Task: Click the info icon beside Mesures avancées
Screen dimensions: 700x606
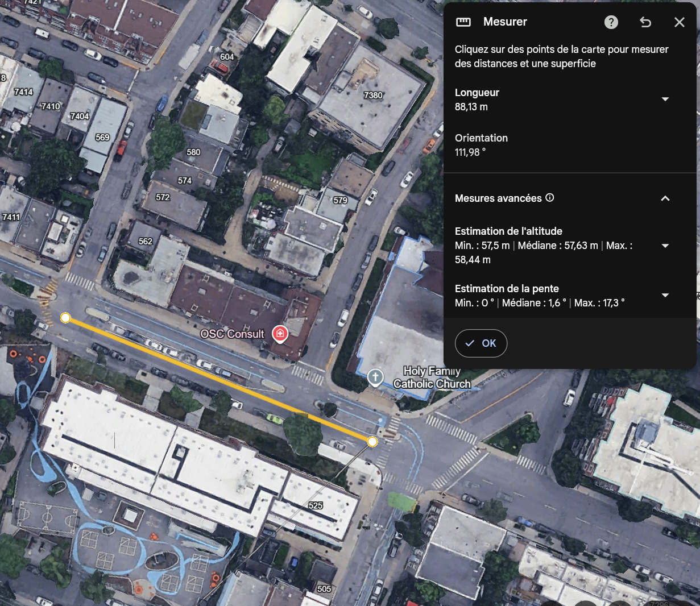Action: pos(550,198)
